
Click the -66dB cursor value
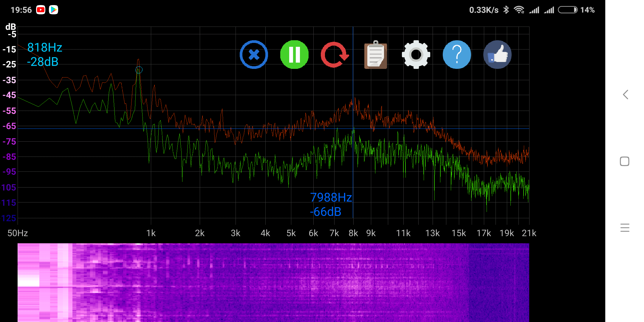point(326,212)
